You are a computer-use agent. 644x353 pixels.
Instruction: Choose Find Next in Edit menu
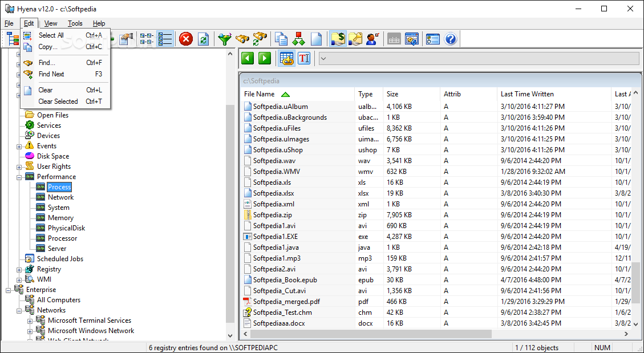tap(65, 74)
